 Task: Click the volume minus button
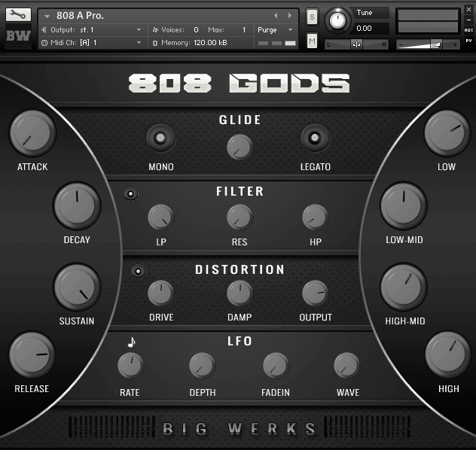coord(401,44)
